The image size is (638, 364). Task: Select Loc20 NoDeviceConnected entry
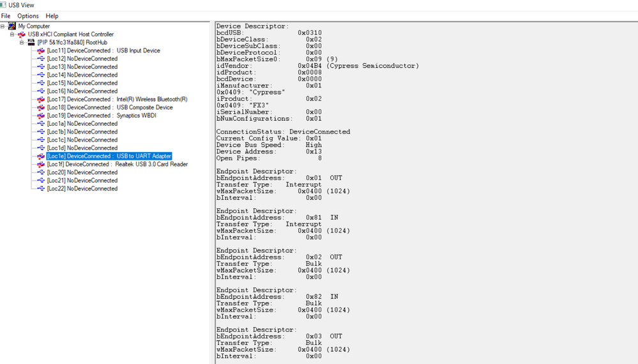point(82,172)
